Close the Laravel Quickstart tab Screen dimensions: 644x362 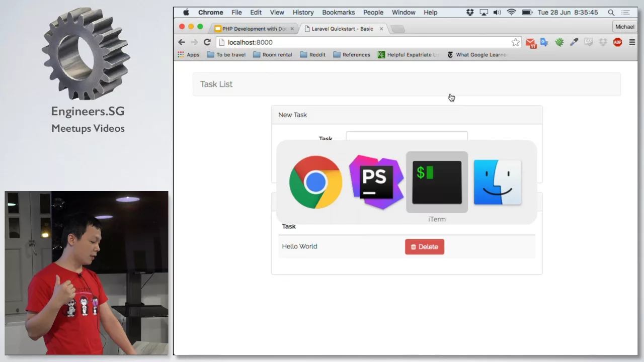point(381,29)
